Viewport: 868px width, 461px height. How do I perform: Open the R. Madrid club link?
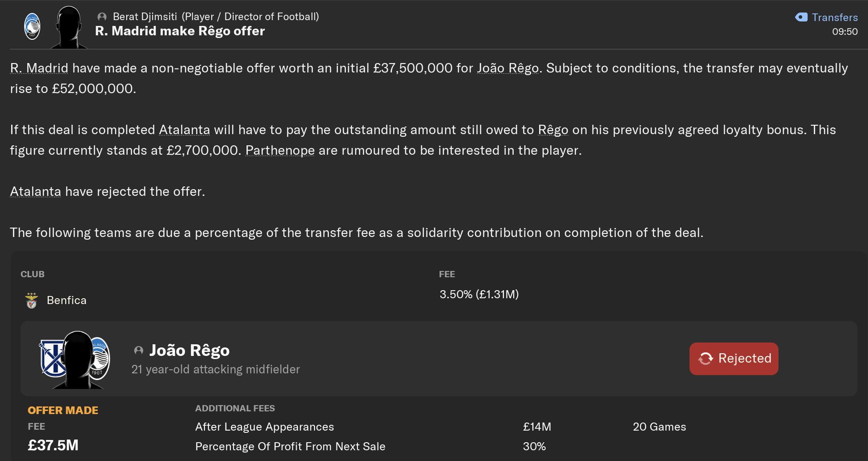39,68
